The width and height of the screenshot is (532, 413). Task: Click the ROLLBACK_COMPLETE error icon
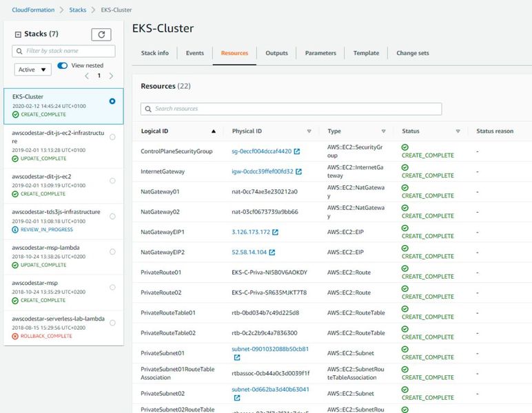[15, 336]
